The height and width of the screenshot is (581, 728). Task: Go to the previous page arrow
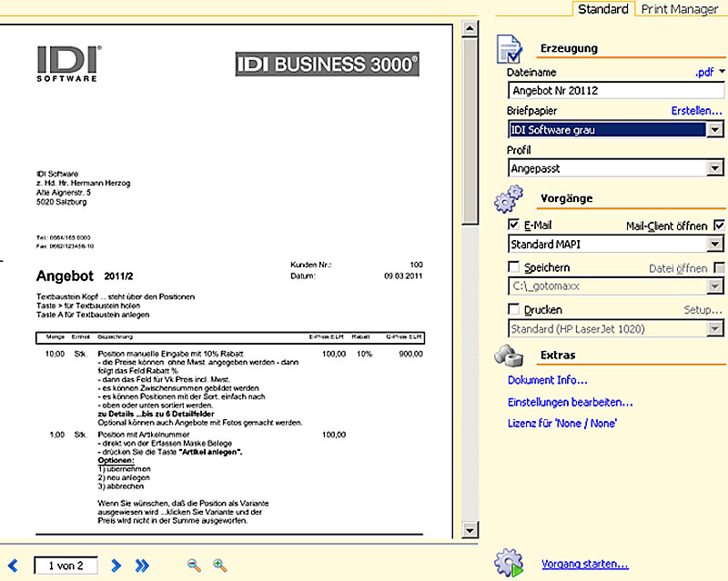click(13, 566)
